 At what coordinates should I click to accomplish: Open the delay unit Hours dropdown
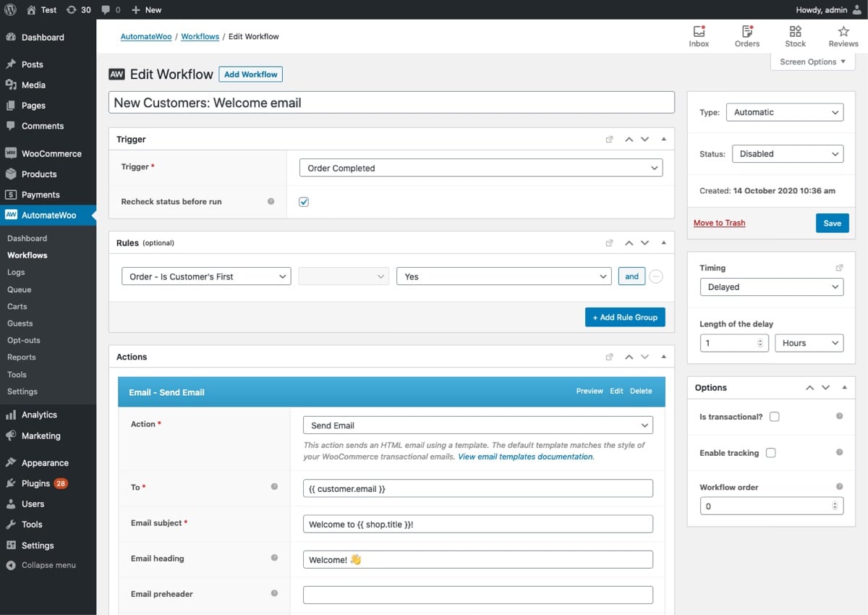[x=809, y=343]
